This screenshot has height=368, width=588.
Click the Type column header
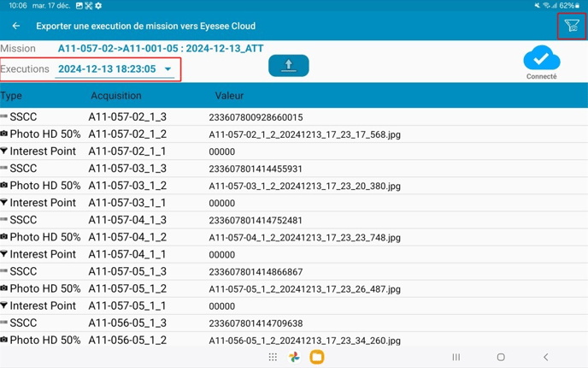[12, 97]
